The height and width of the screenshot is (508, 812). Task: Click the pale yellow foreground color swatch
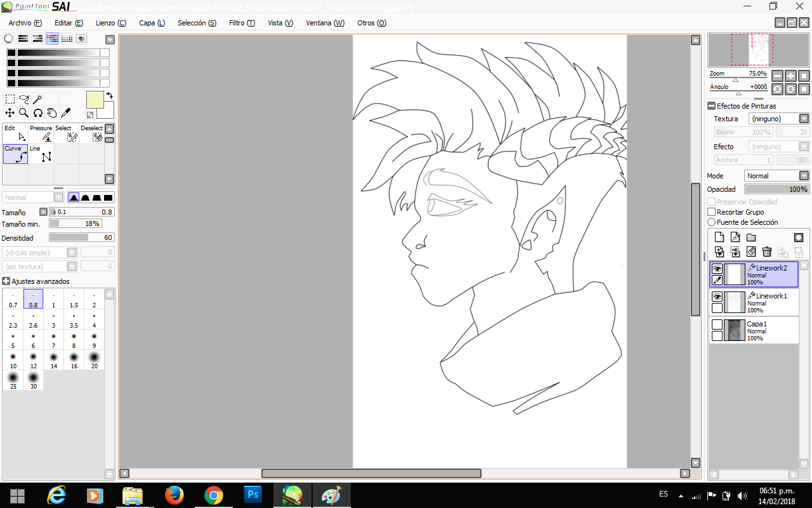[95, 100]
